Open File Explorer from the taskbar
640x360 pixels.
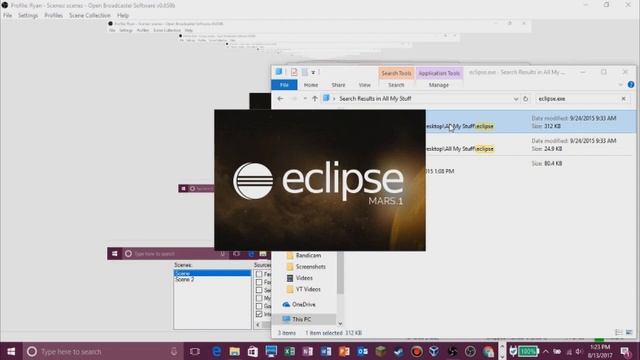tap(235, 351)
